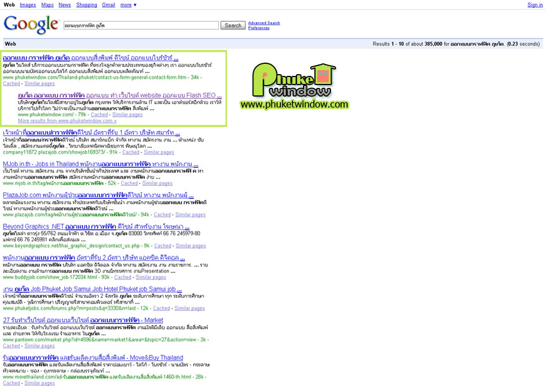Viewport: 546px width, 392px height.
Task: Go to the News link
Action: point(64,5)
